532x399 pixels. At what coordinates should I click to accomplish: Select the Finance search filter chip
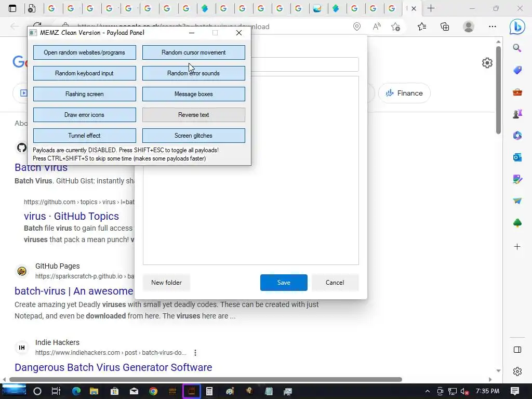[x=404, y=93]
